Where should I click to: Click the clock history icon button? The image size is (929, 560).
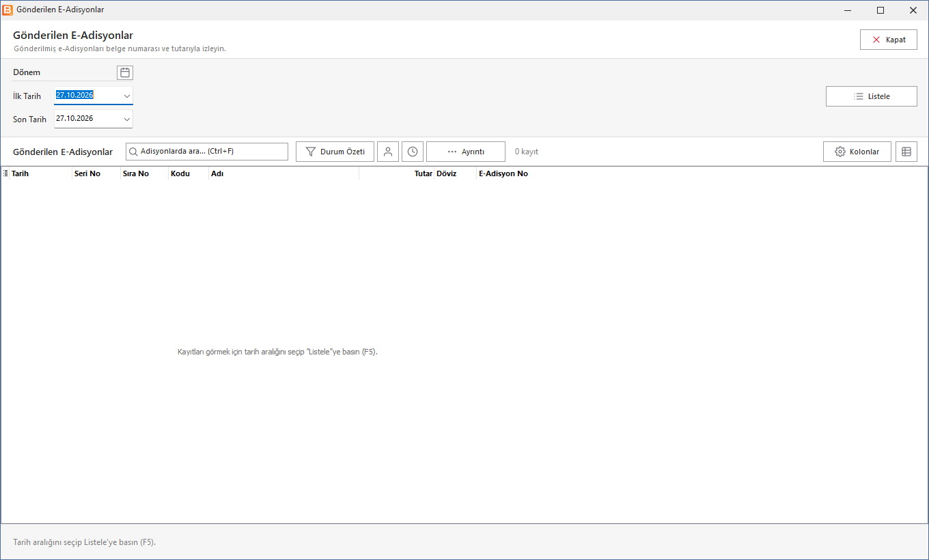(x=413, y=152)
